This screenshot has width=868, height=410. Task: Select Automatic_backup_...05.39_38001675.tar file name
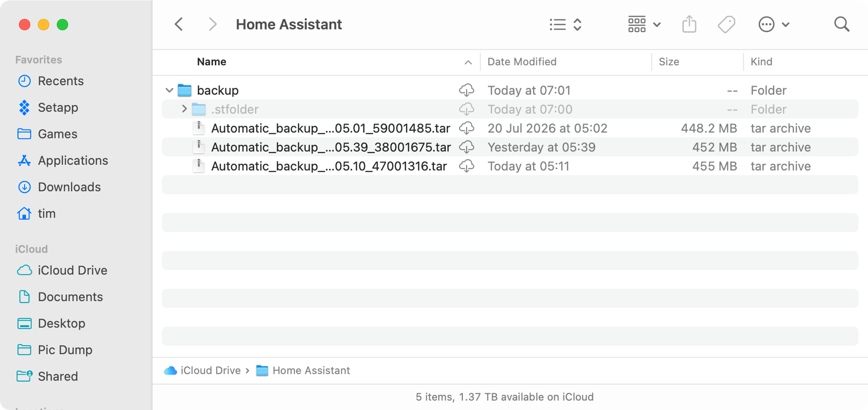[x=331, y=147]
